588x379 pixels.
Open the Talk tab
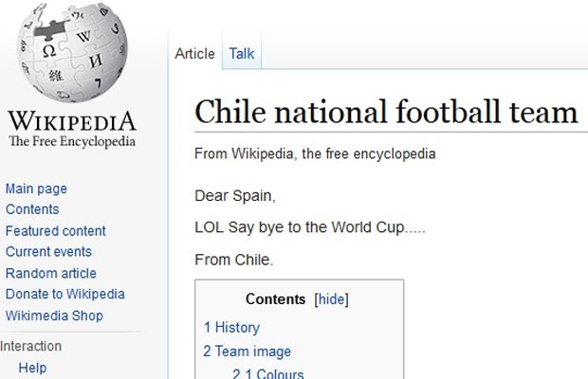click(242, 54)
